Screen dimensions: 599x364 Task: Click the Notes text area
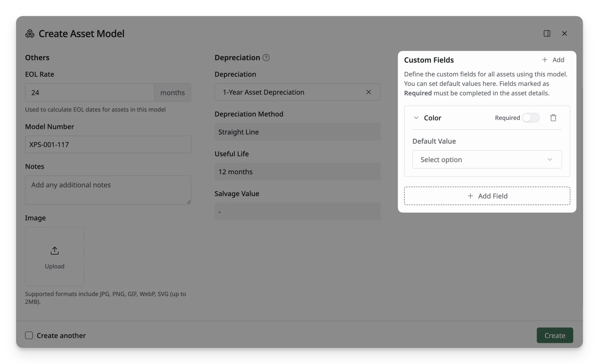pos(108,190)
